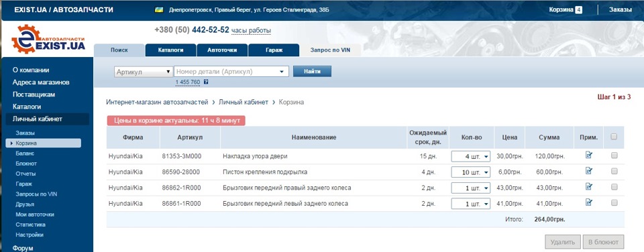Image resolution: width=644 pixels, height=252 pixels.
Task: Check the box for Брызговик передний левый
Action: (x=614, y=203)
